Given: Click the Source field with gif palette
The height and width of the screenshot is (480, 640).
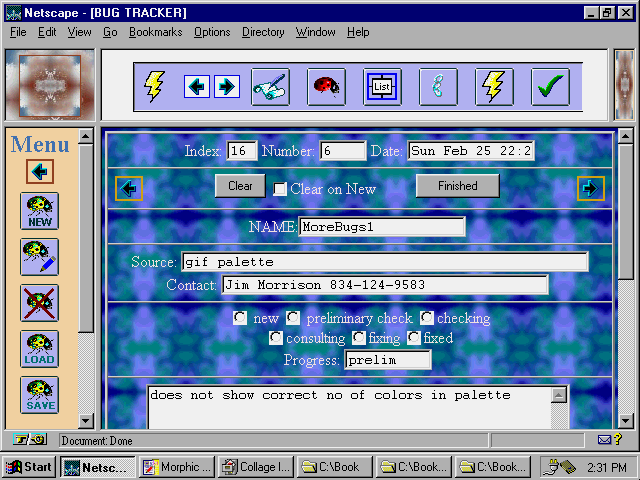Looking at the screenshot, I should [385, 262].
